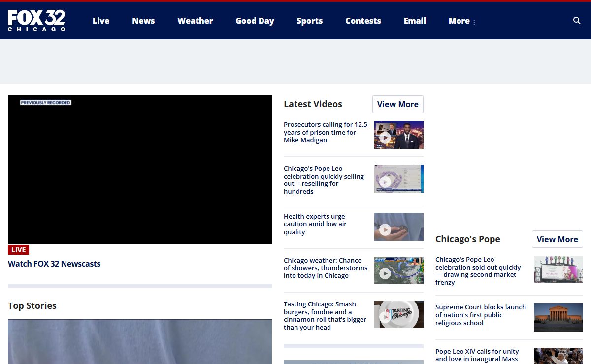
Task: Go to Weather section
Action: coord(195,21)
